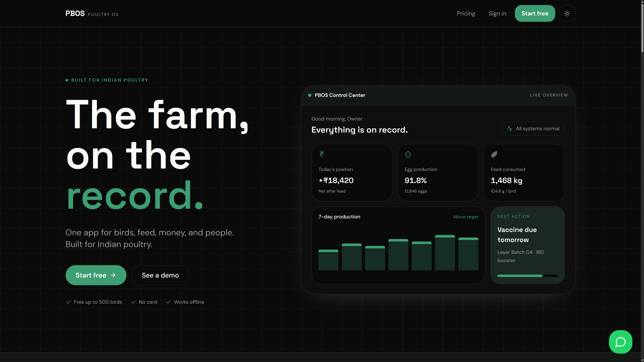Open the Egg production card
This screenshot has height=362, width=644.
[438, 172]
